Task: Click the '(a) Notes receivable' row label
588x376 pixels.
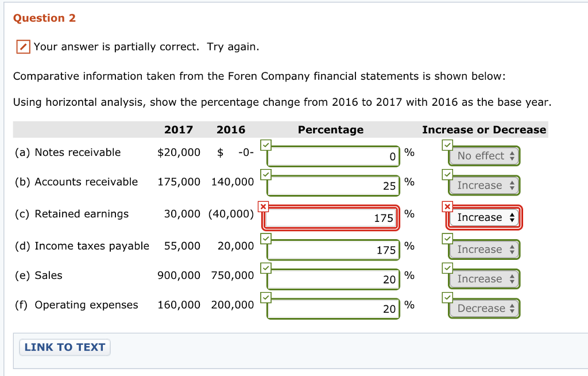Action: tap(68, 152)
